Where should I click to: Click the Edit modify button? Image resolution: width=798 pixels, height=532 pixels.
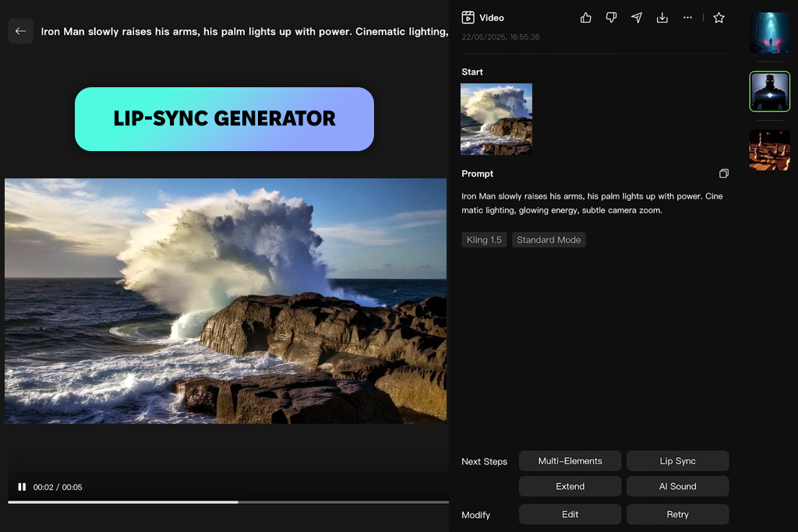[x=570, y=514]
